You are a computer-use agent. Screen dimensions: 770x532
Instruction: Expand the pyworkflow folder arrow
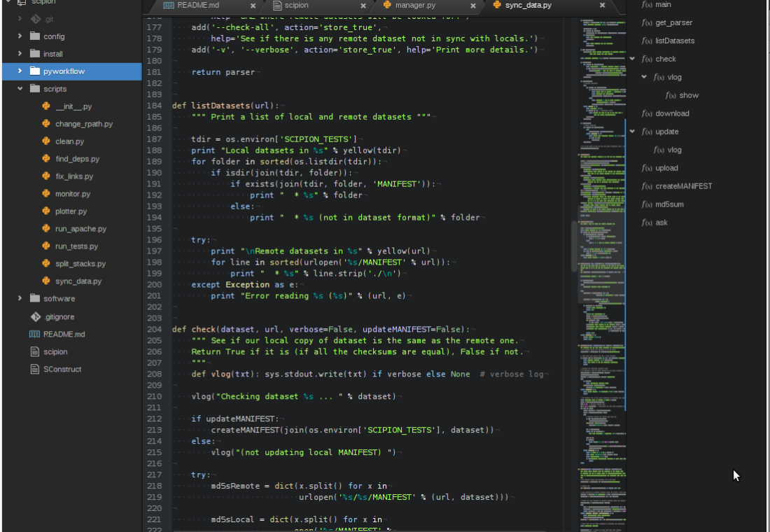pos(20,71)
